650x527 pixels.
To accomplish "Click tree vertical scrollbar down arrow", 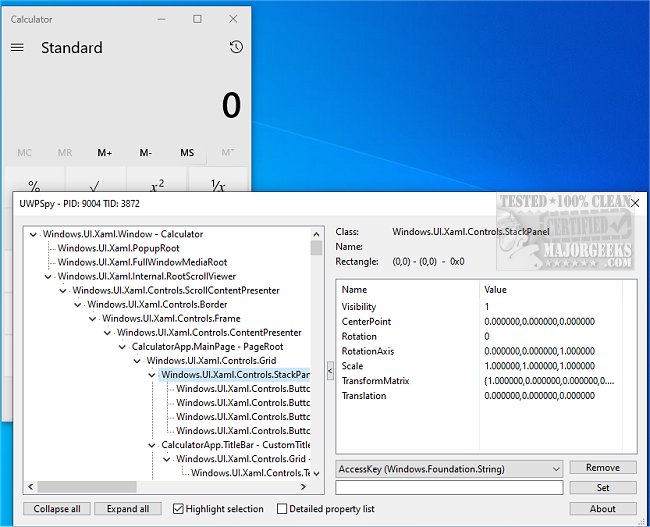I will pos(316,474).
